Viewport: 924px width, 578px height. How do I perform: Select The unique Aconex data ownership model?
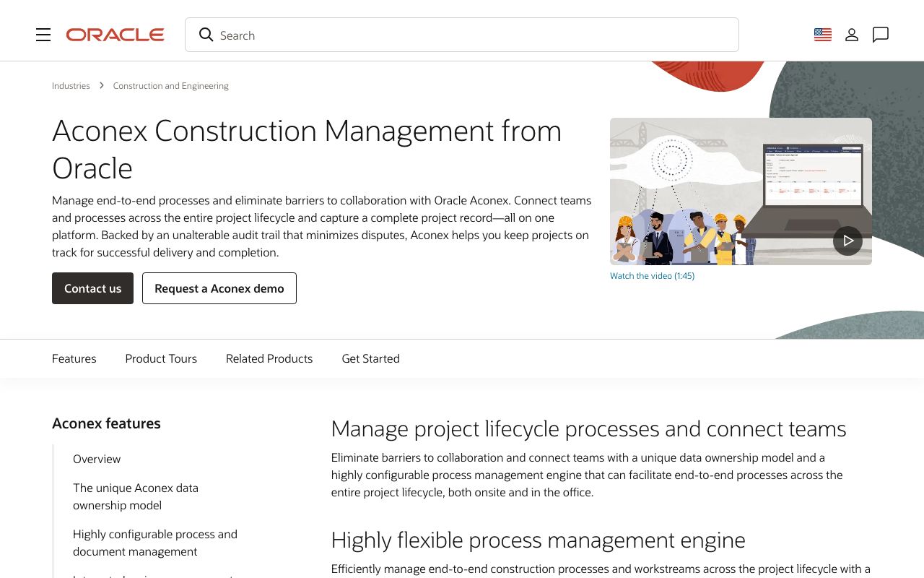click(136, 496)
